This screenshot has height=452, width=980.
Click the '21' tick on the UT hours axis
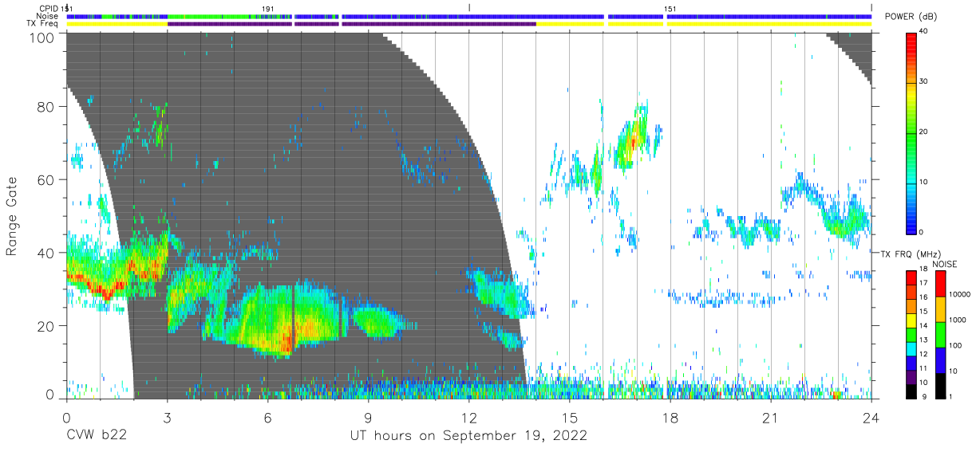point(771,417)
